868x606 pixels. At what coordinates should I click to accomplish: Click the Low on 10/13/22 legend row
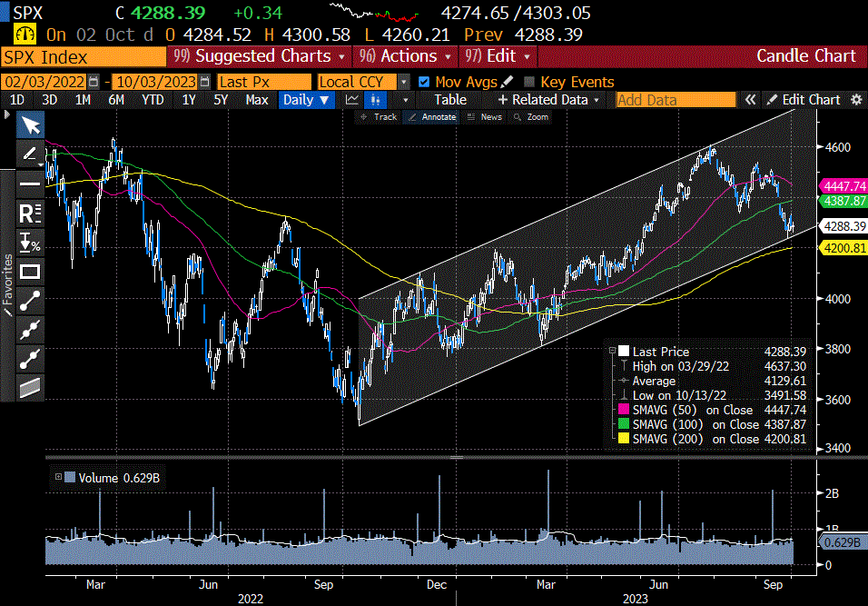click(713, 395)
